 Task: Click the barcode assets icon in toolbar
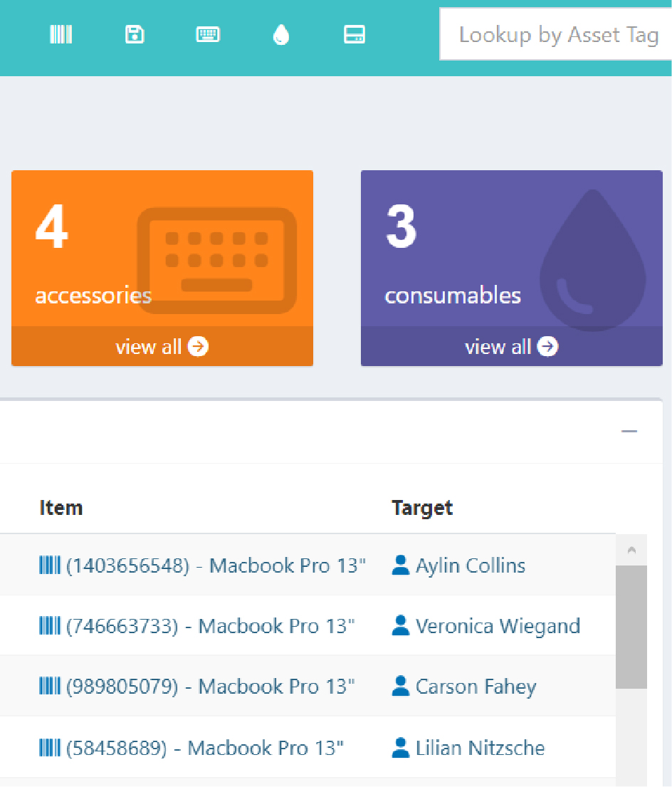click(x=61, y=33)
